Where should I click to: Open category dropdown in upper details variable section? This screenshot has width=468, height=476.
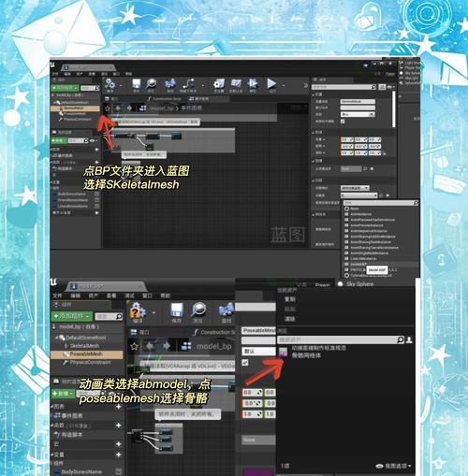pos(358,114)
